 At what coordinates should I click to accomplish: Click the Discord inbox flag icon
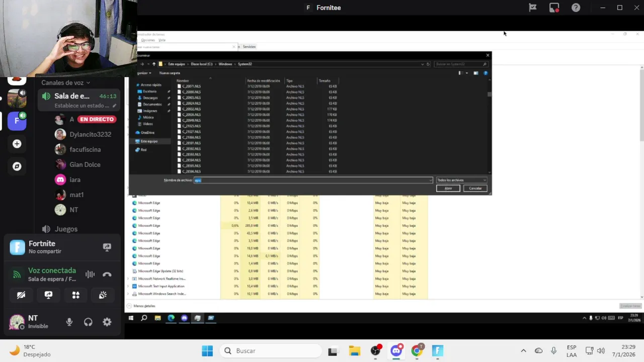coord(533,8)
